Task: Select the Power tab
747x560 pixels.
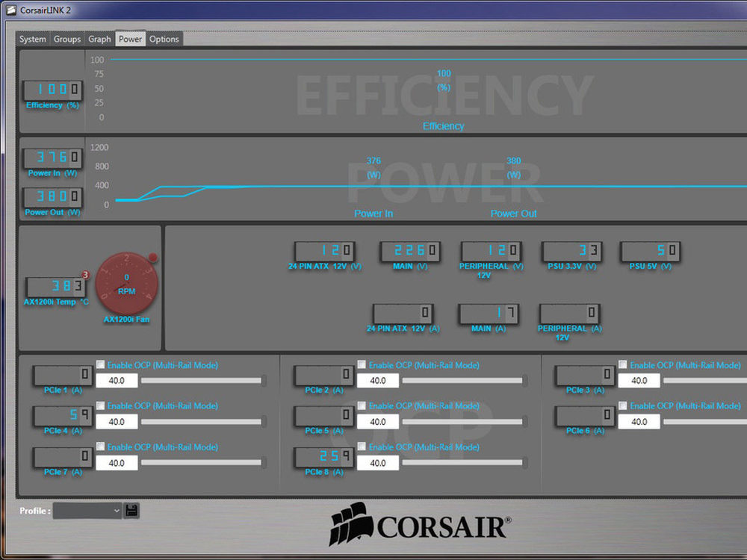Action: (x=130, y=39)
